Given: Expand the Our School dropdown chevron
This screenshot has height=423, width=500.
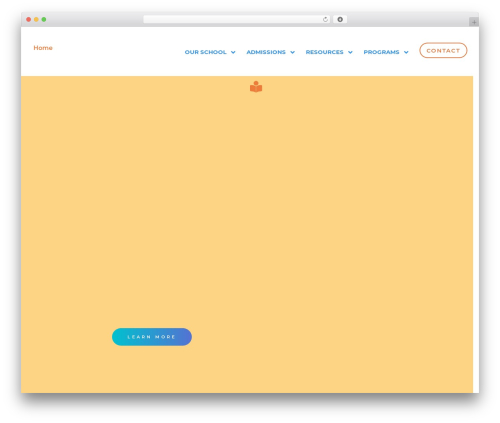Looking at the screenshot, I should click(233, 52).
